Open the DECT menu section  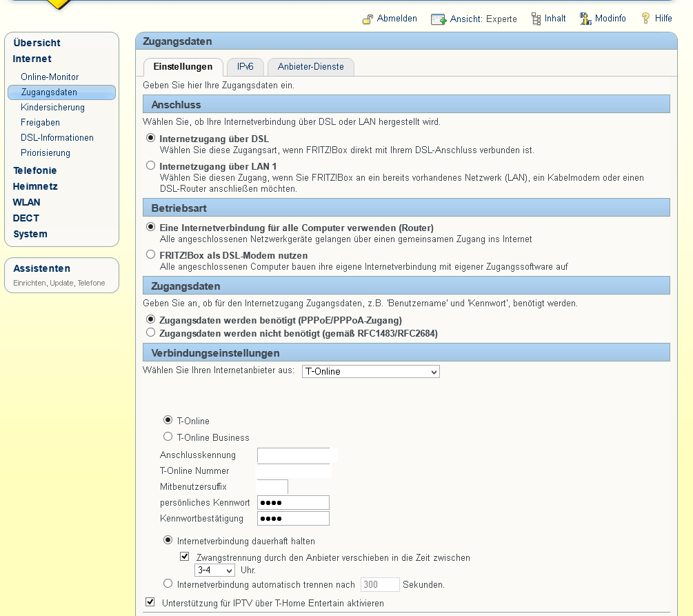[x=26, y=219]
